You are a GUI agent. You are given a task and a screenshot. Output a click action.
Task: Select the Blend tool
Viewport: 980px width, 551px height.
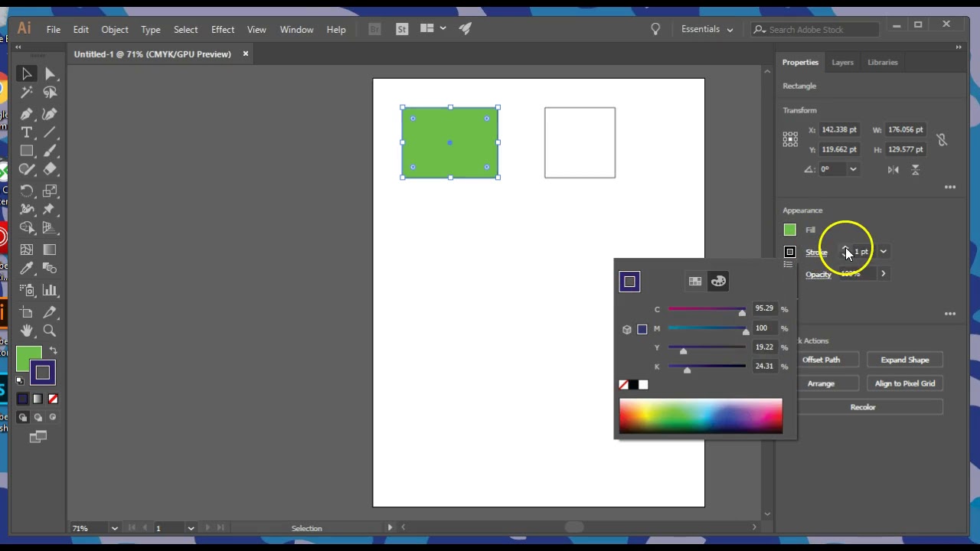[x=50, y=269]
